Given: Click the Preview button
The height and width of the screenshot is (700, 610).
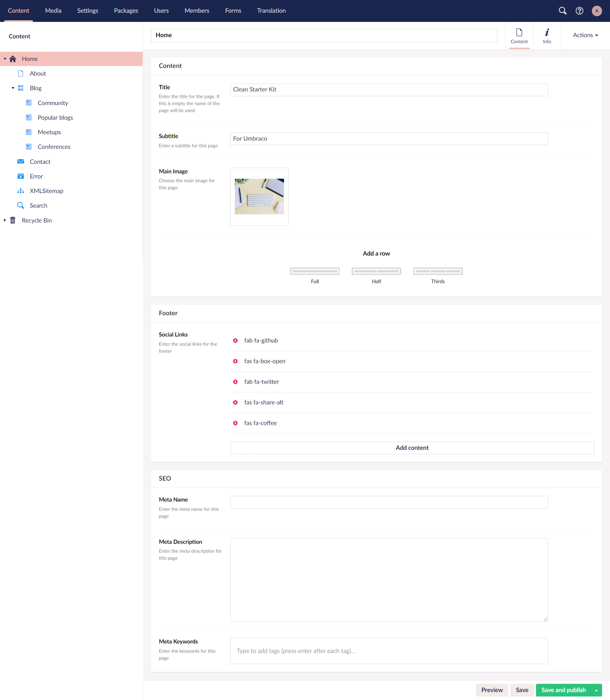Looking at the screenshot, I should [492, 690].
